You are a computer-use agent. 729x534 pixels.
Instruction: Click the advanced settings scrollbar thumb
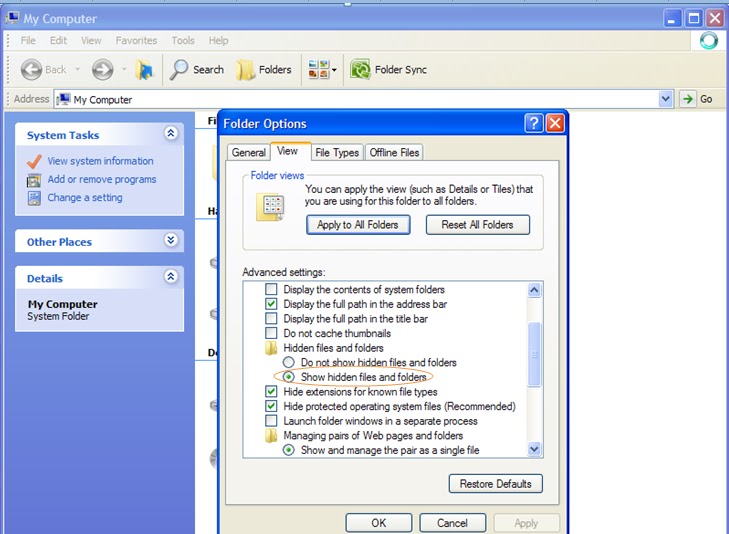click(x=534, y=354)
